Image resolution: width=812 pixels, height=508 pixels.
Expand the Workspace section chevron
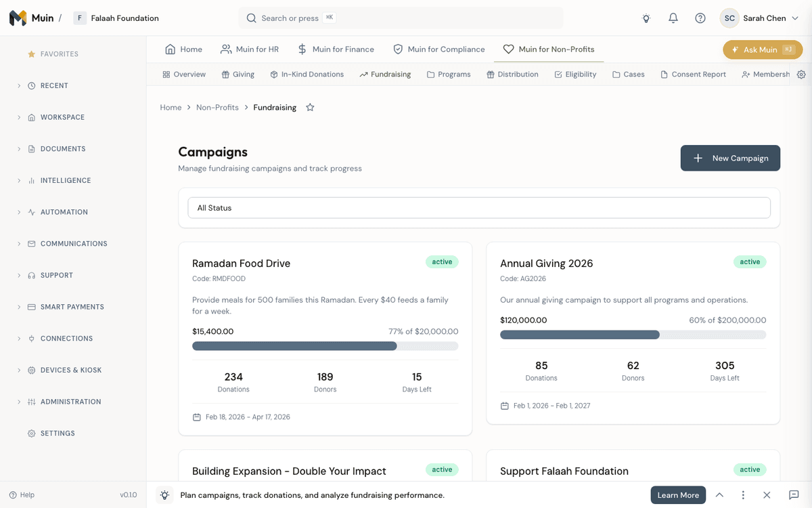[x=19, y=117]
